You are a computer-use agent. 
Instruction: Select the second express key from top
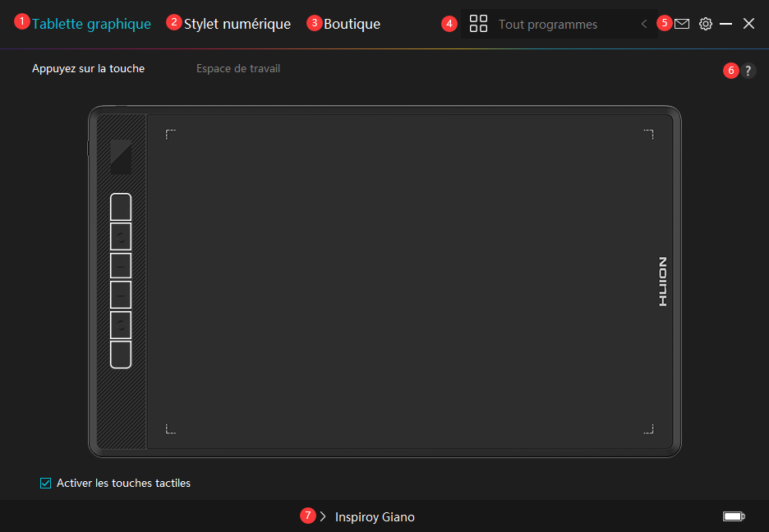coord(121,236)
